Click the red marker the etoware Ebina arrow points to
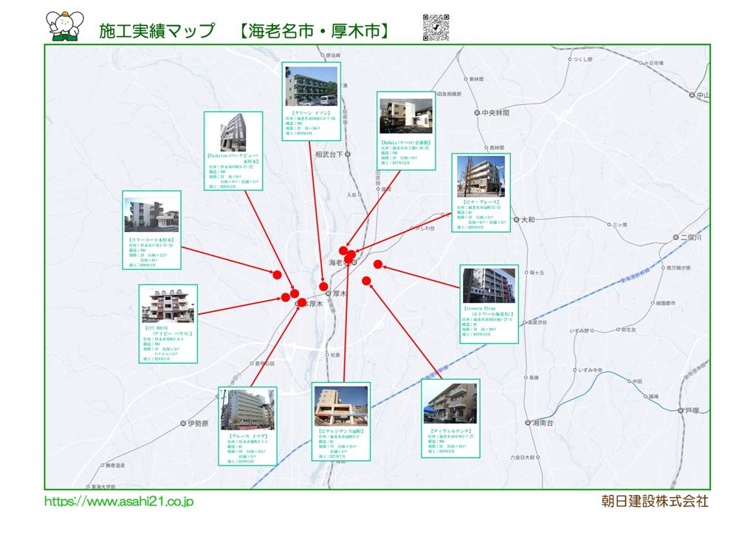The height and width of the screenshot is (535, 756). pyautogui.click(x=378, y=264)
